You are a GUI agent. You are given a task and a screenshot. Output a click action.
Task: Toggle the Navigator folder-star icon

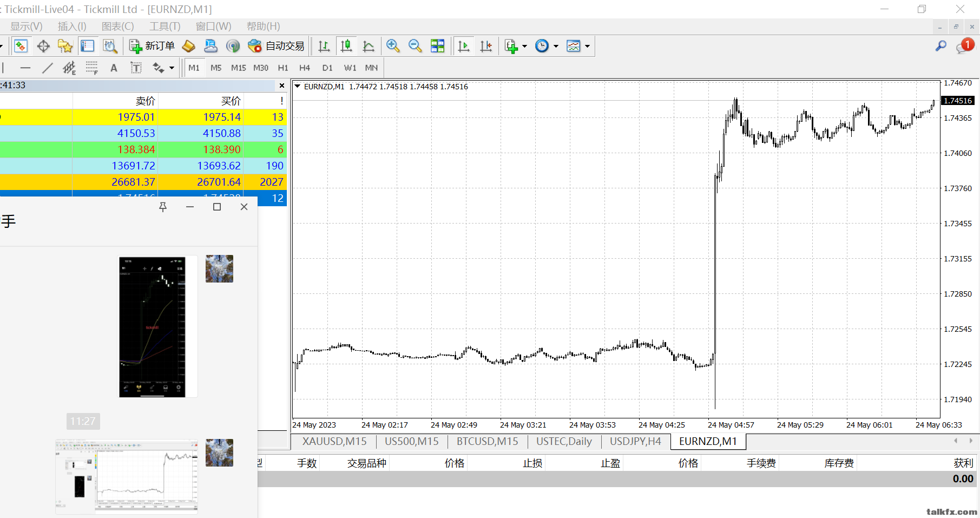(65, 46)
